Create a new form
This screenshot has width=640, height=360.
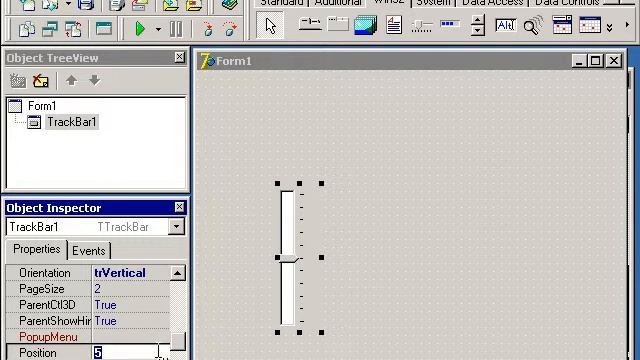104,29
